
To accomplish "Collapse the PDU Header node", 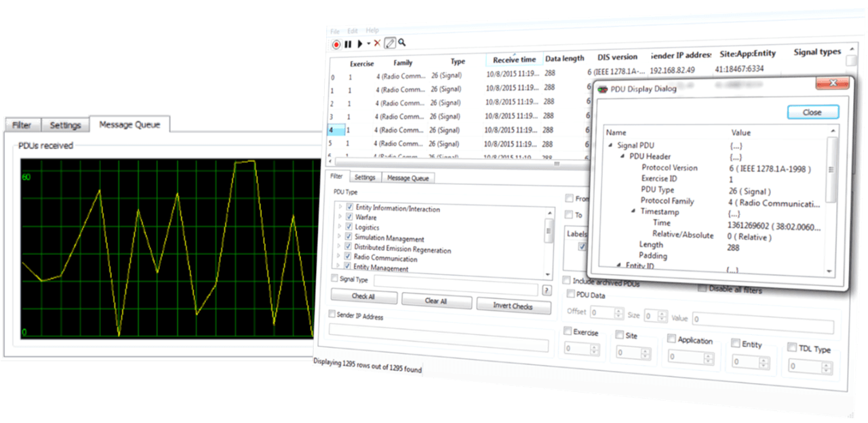I will tap(623, 157).
